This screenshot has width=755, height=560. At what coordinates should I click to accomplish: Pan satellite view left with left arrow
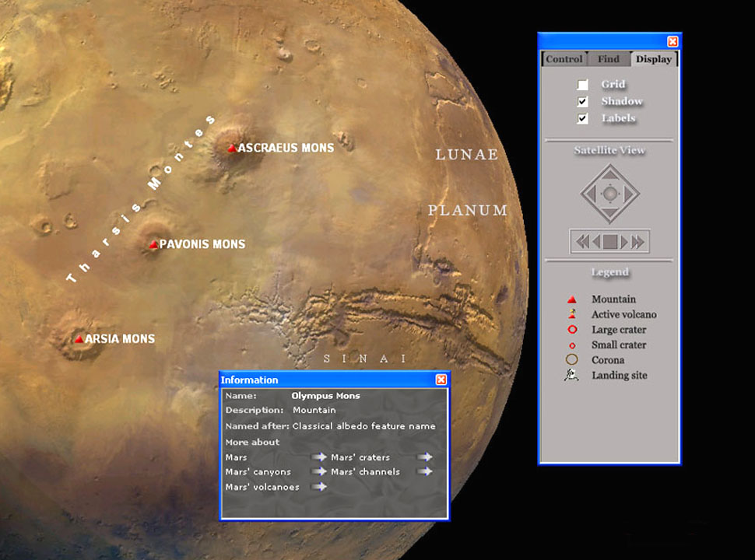tap(590, 194)
